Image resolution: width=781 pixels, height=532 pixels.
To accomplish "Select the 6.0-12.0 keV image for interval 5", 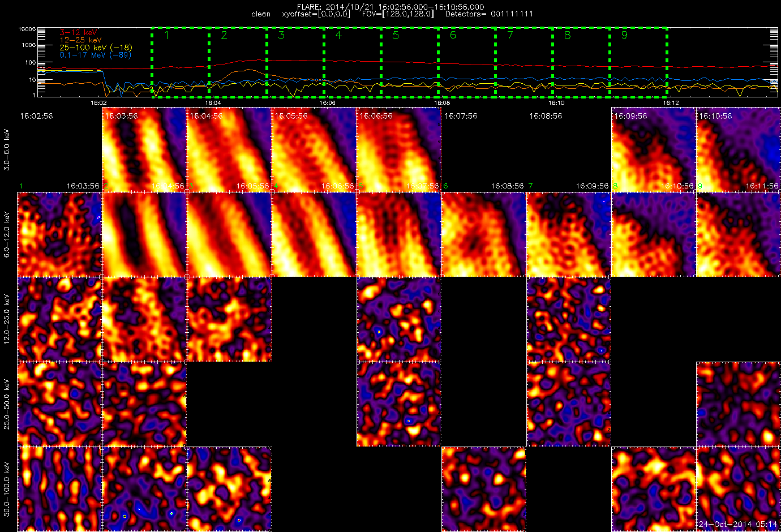I will pyautogui.click(x=399, y=234).
